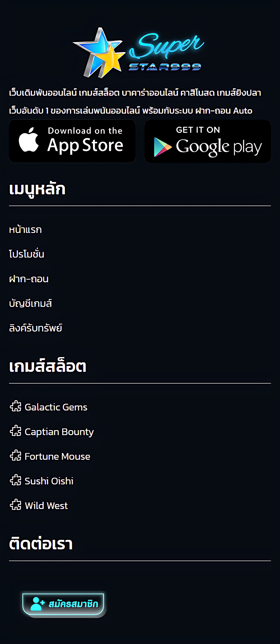Screen dimensions: 280x644
Task: Click the Get it on Google play button
Action: 208,141
